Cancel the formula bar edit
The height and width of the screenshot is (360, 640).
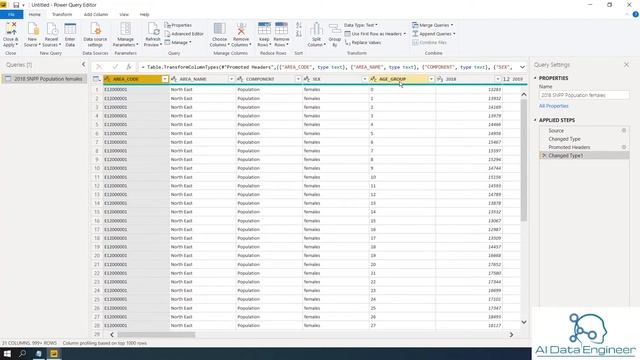pyautogui.click(x=99, y=67)
